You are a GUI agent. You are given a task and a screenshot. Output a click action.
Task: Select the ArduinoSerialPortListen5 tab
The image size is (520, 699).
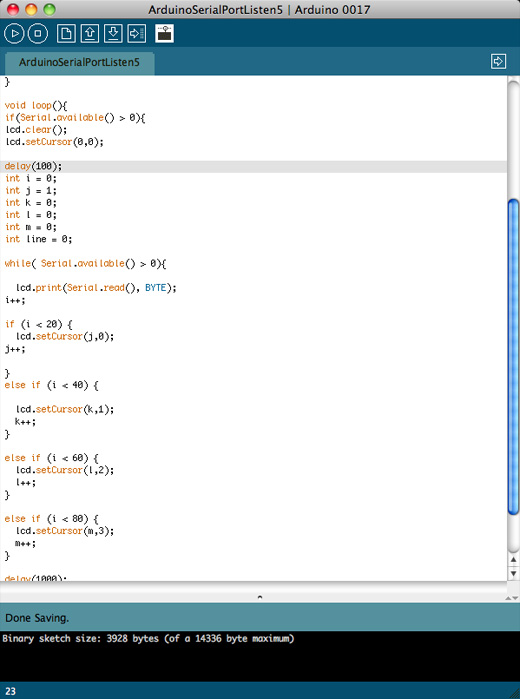pyautogui.click(x=79, y=62)
